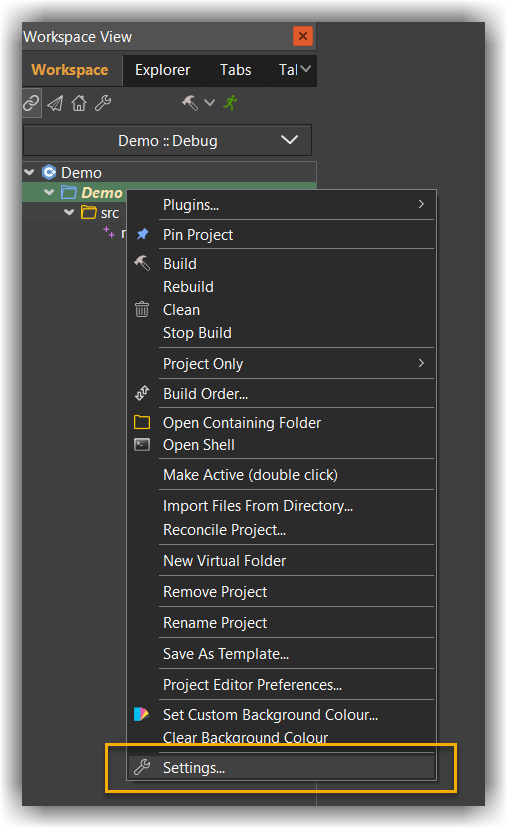
Task: Choose Rename Project entry
Action: tap(281, 623)
